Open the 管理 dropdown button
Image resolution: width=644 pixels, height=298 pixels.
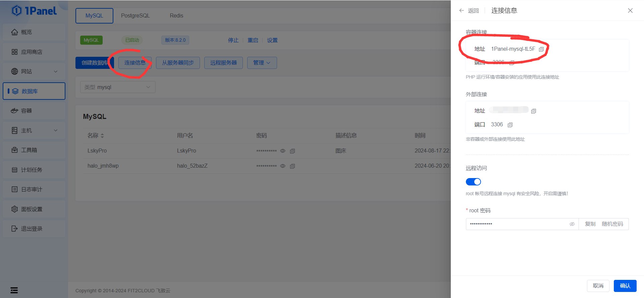262,63
